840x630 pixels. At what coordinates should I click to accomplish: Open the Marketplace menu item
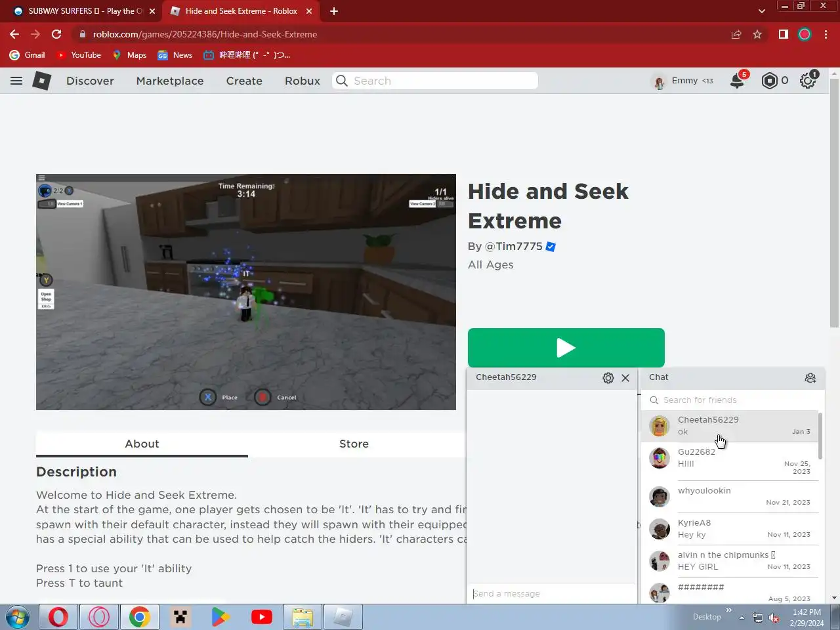click(x=170, y=81)
